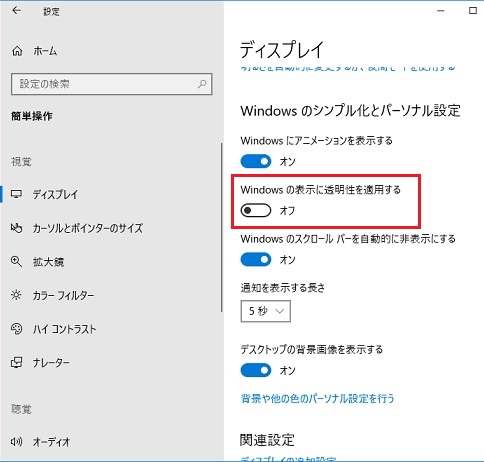Click the magnifier (拡大鏡) icon
The width and height of the screenshot is (484, 462).
click(17, 262)
